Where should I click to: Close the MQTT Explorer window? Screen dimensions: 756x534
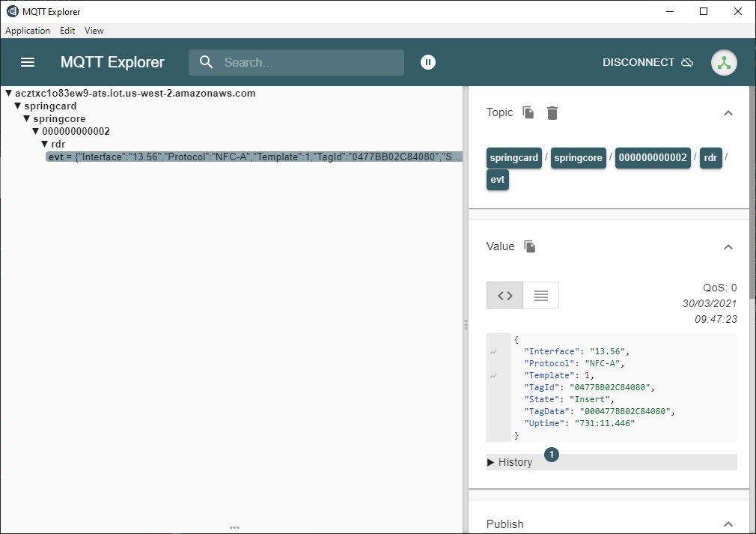pos(738,11)
